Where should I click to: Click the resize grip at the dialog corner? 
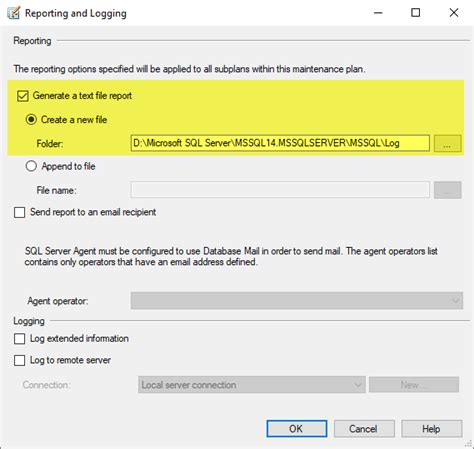tap(469, 443)
